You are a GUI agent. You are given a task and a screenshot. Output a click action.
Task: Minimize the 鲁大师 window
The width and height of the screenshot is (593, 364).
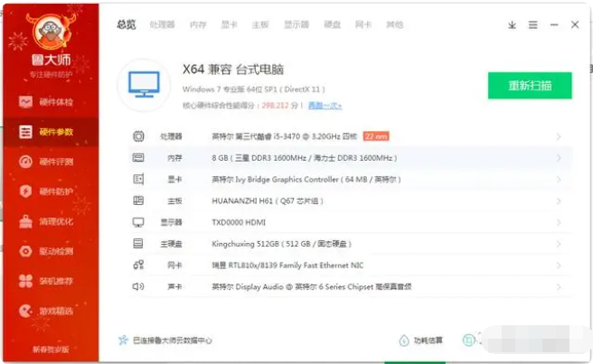coord(554,25)
